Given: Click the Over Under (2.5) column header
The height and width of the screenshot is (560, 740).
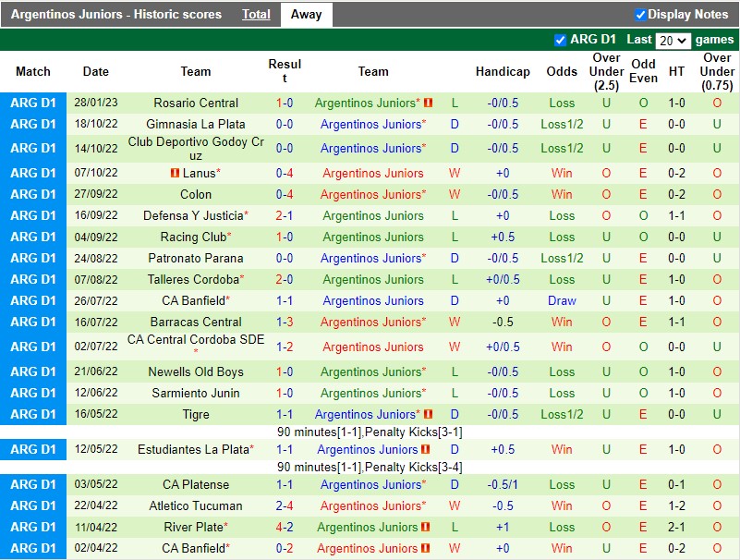Looking at the screenshot, I should pos(605,71).
